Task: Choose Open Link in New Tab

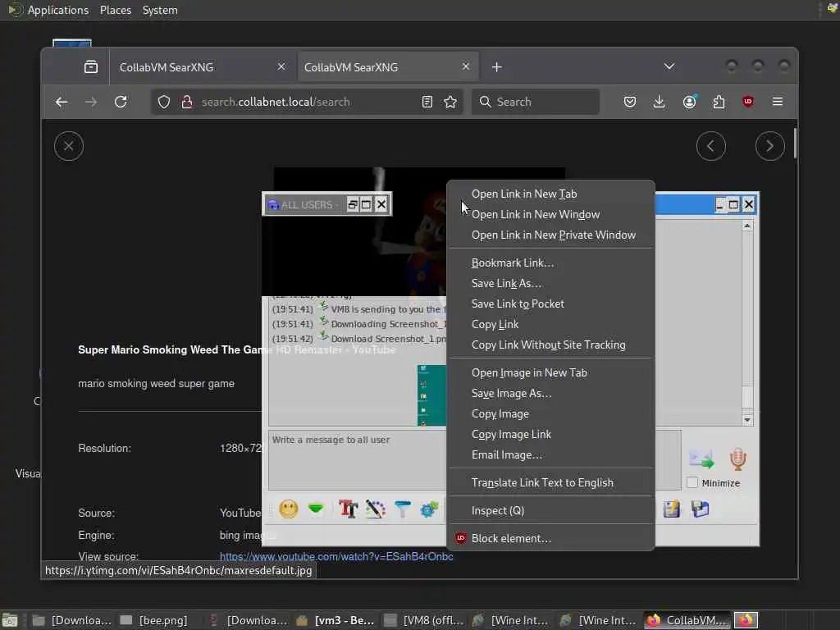Action: tap(550, 194)
